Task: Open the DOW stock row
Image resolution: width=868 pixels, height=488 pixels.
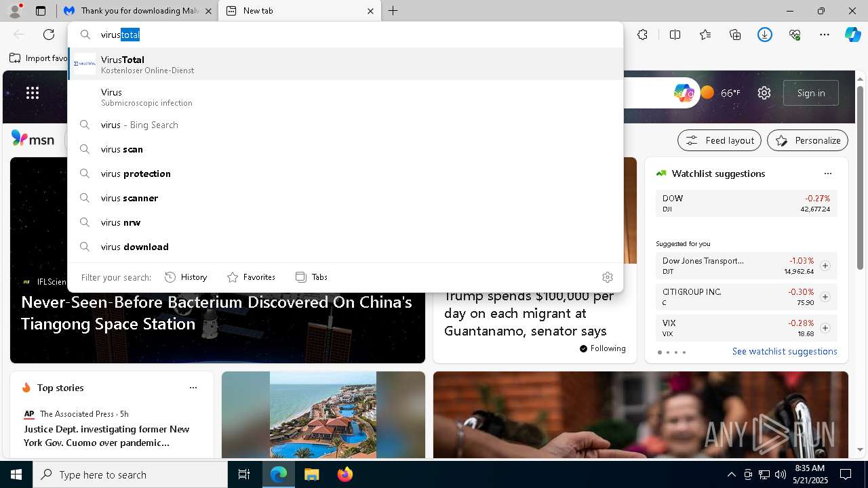Action: [746, 203]
